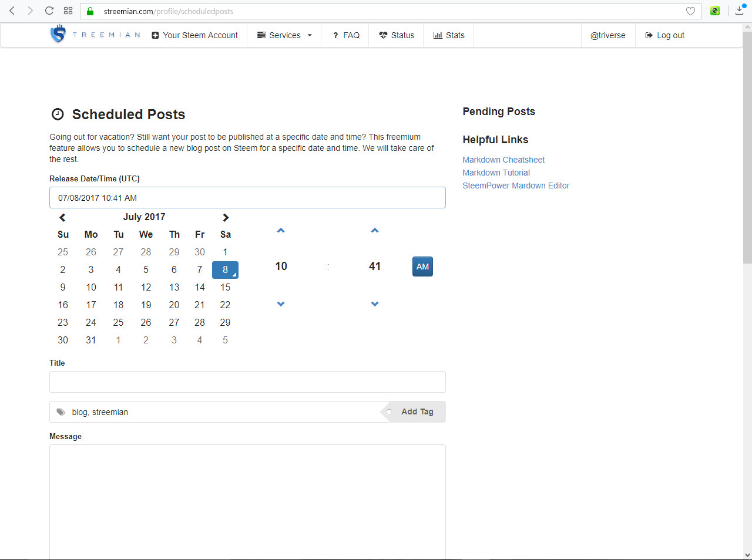Open SteemPower Mardown Editor link
752x560 pixels.
(x=516, y=185)
